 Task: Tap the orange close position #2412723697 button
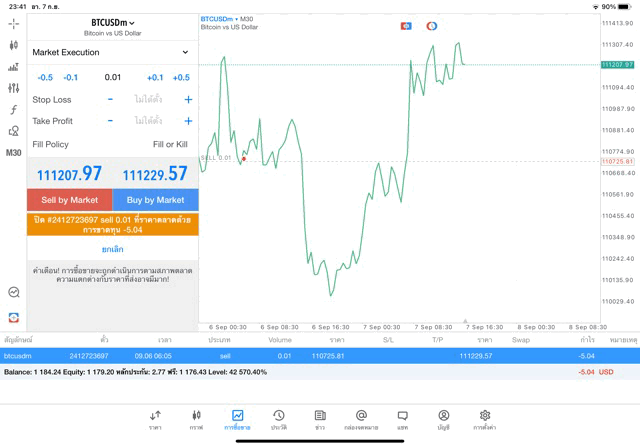point(112,224)
